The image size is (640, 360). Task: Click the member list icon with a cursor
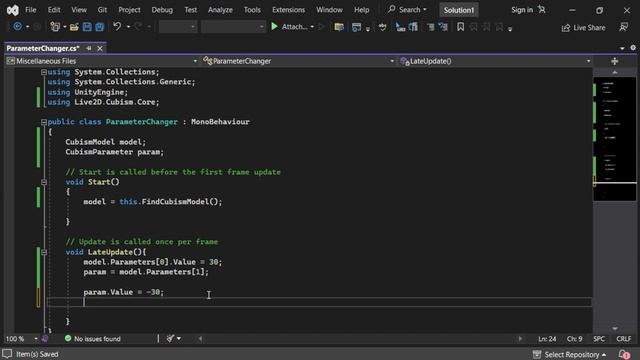click(x=400, y=27)
